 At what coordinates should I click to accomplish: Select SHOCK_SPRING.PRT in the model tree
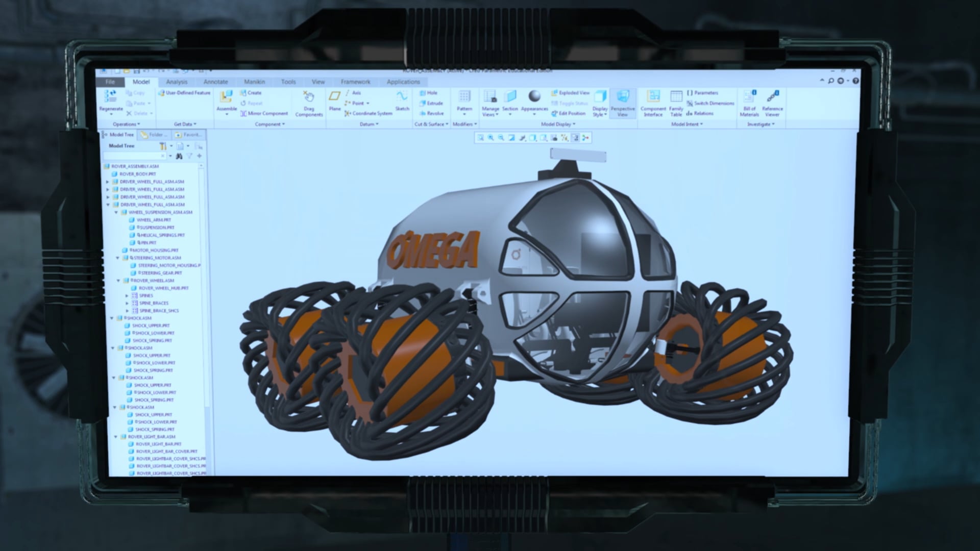pyautogui.click(x=153, y=341)
